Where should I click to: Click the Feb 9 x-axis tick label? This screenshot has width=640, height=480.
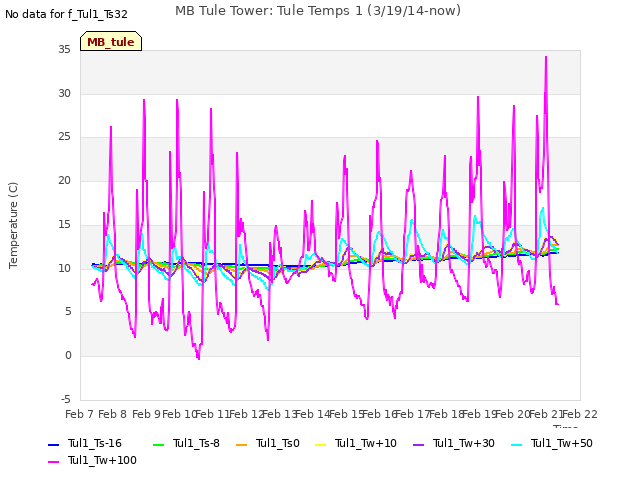pyautogui.click(x=146, y=414)
